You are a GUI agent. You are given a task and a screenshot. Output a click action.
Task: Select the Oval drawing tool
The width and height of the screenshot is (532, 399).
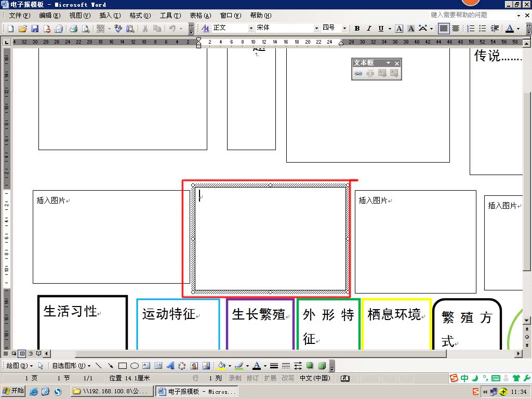coord(134,366)
